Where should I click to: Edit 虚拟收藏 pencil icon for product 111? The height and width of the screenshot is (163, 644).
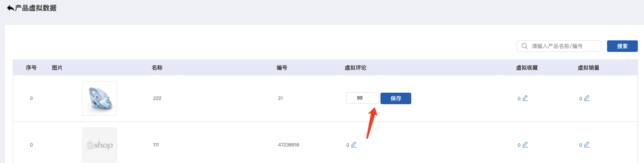(525, 145)
